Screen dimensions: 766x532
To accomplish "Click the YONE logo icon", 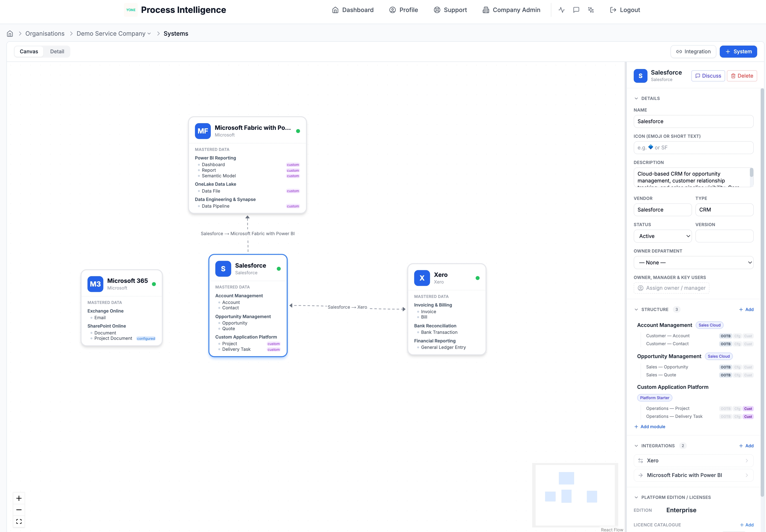I will click(x=131, y=10).
